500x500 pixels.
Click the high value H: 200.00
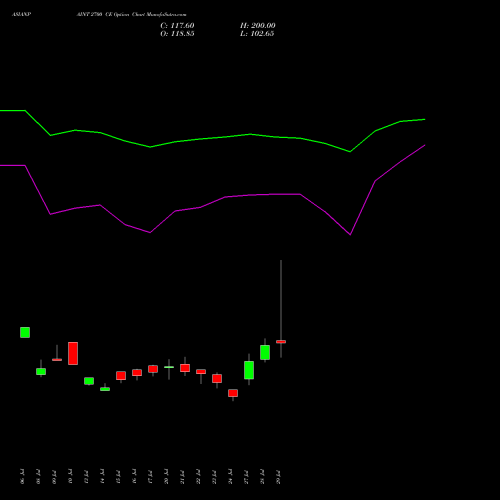point(258,26)
